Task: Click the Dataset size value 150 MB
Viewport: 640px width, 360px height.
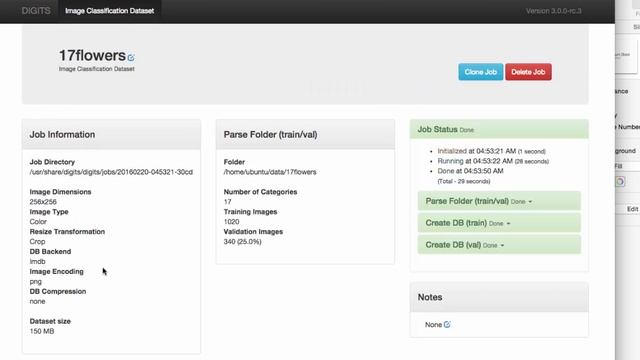Action: point(42,331)
